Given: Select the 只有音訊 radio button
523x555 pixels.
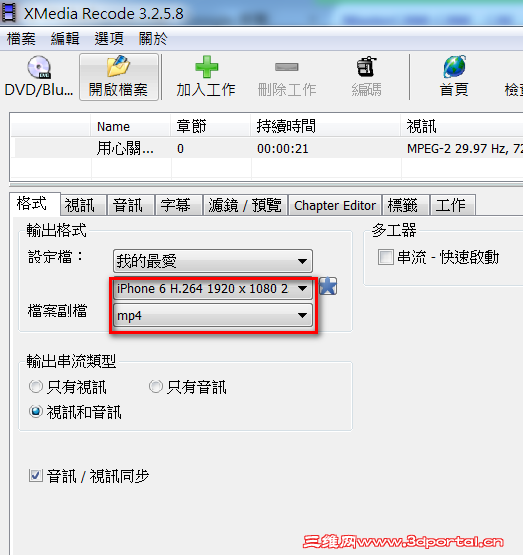Looking at the screenshot, I should point(156,387).
